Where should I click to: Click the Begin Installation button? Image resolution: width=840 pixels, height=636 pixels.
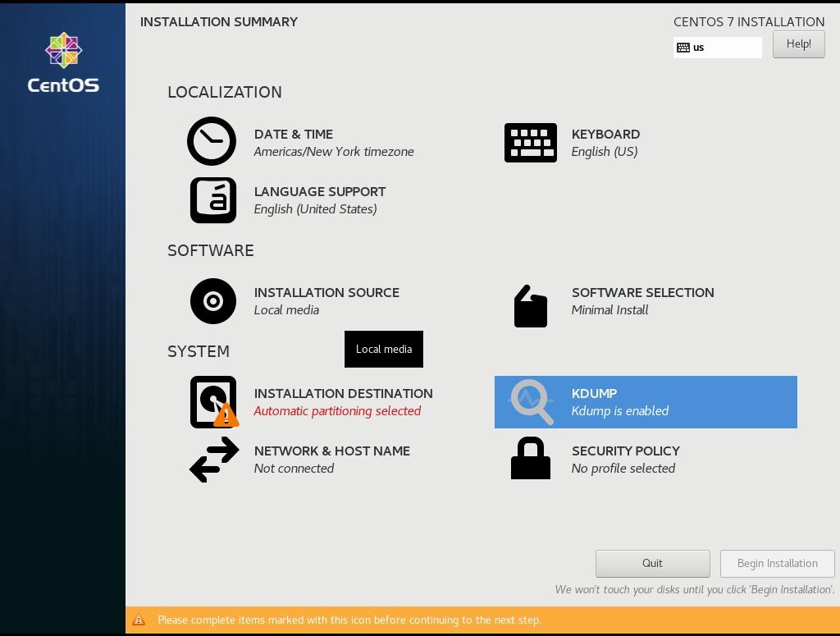[x=777, y=563]
